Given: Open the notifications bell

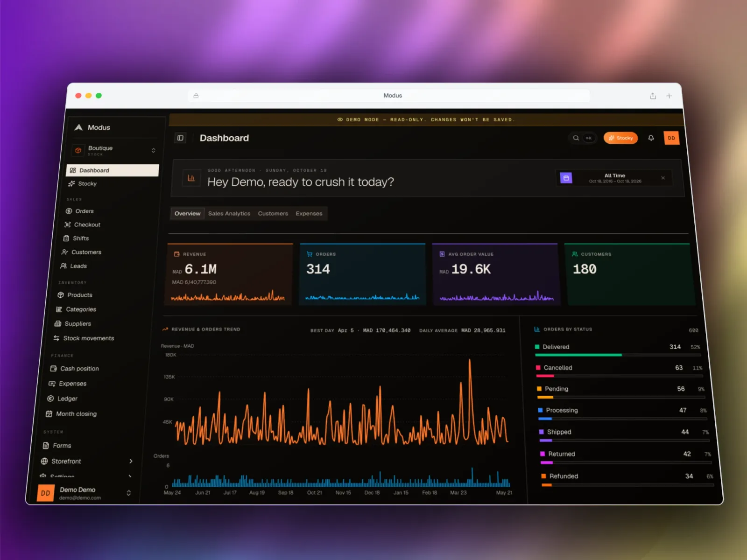Looking at the screenshot, I should pyautogui.click(x=651, y=138).
